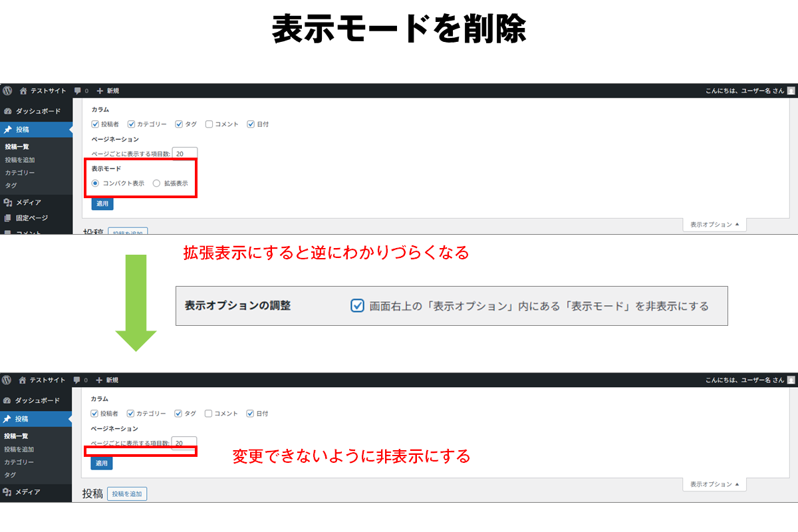Click + 新規 in lower screenshot's admin bar

[x=107, y=380]
